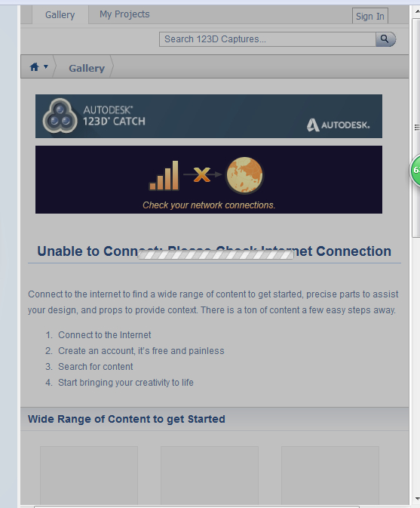Click the Gallery breadcrumb link
This screenshot has height=508, width=420.
coord(87,69)
